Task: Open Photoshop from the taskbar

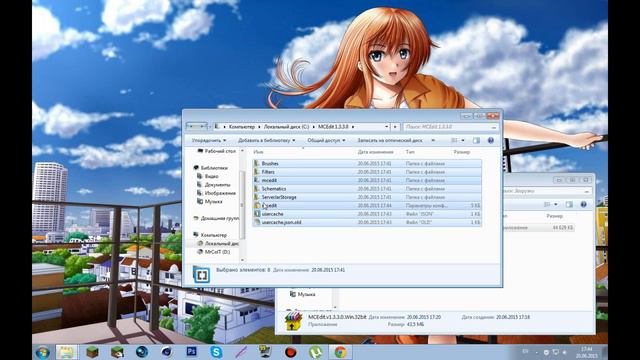Action: [191, 352]
